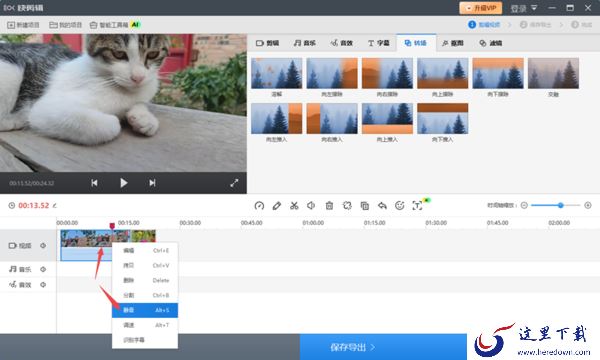Click step 1 剪辑视频 in the progress header
Image resolution: width=600 pixels, height=360 pixels.
484,25
